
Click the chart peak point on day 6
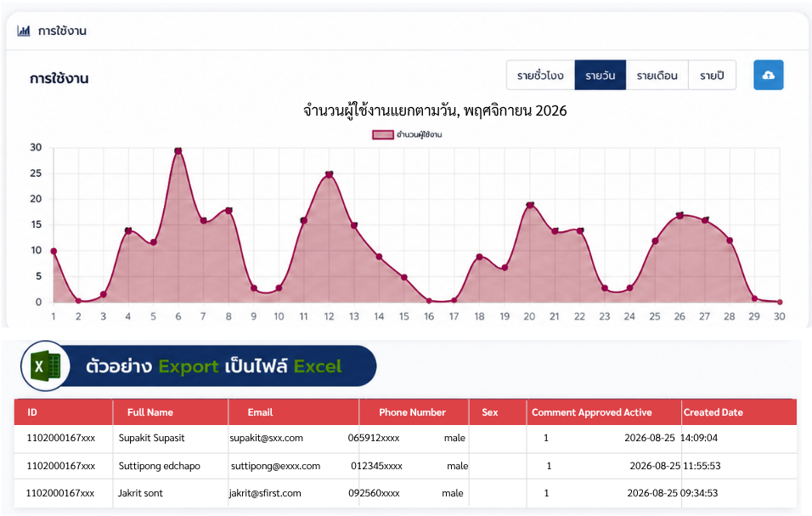178,151
